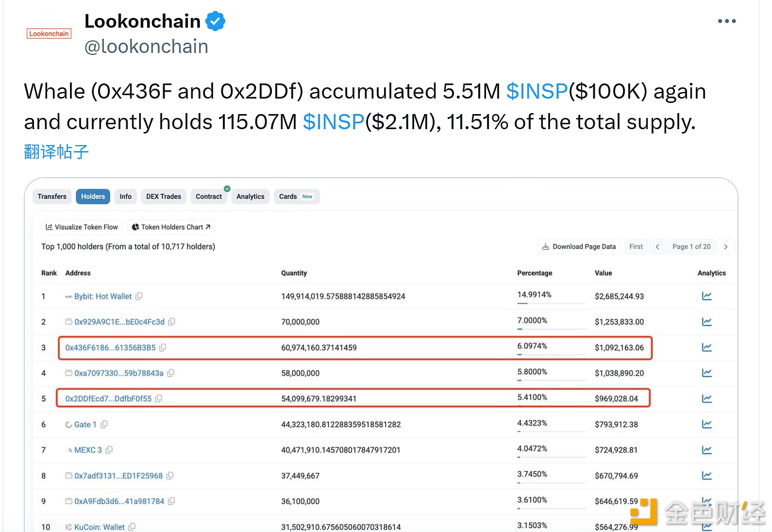Go to previous page of holders
Image resolution: width=772 pixels, height=532 pixels.
tap(657, 247)
